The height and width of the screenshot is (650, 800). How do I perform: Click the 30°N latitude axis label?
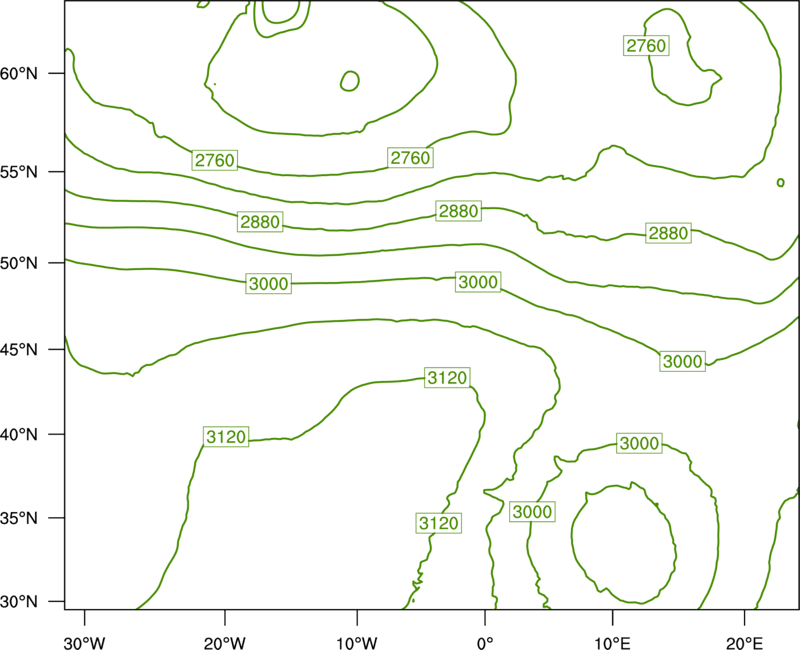click(19, 602)
